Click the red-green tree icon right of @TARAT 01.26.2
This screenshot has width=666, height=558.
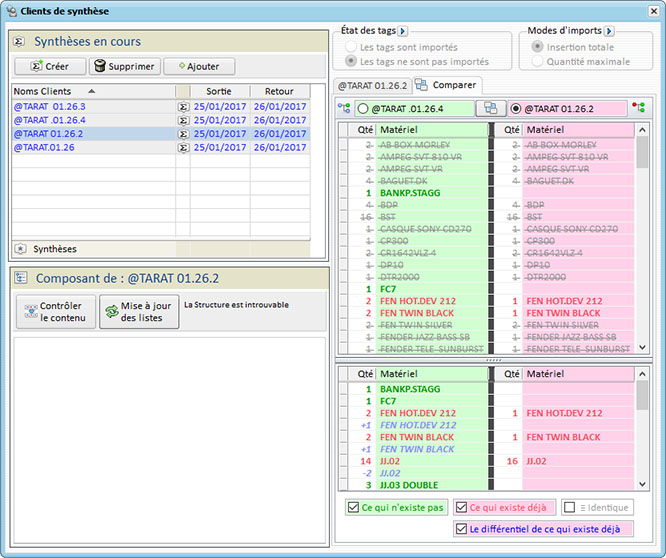(x=639, y=108)
